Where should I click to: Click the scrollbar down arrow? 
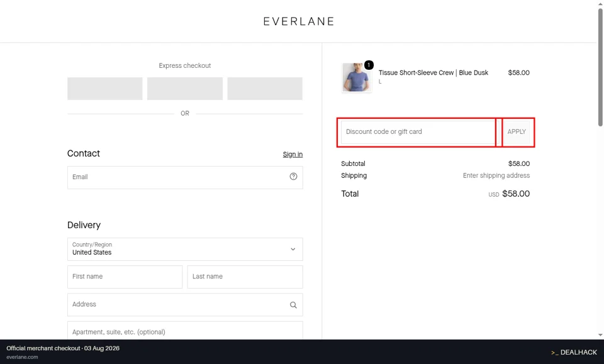pyautogui.click(x=600, y=335)
